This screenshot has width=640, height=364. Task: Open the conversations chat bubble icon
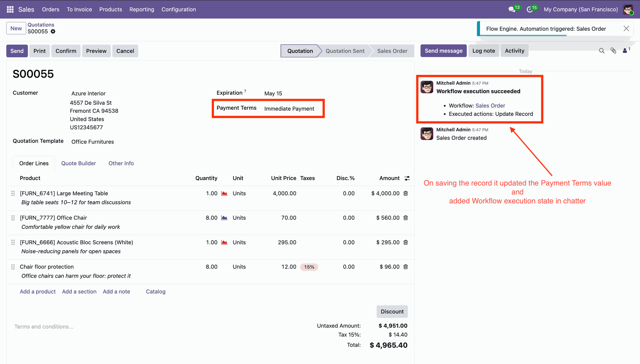pyautogui.click(x=512, y=9)
